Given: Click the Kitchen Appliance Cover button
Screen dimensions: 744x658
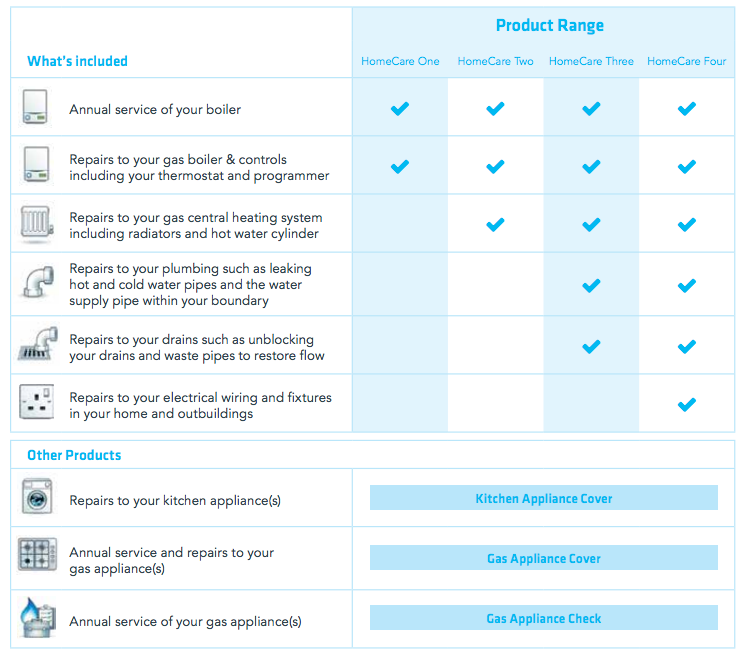Looking at the screenshot, I should (544, 498).
